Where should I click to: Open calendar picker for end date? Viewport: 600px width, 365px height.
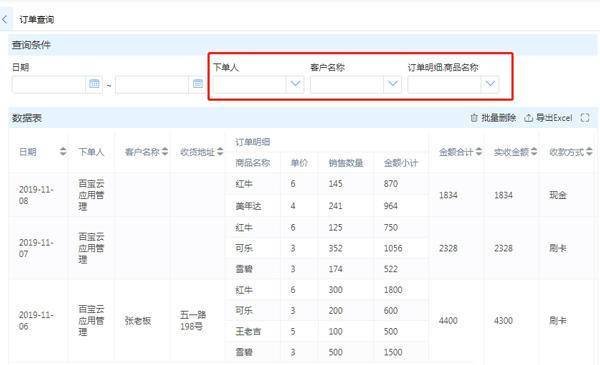pyautogui.click(x=198, y=83)
